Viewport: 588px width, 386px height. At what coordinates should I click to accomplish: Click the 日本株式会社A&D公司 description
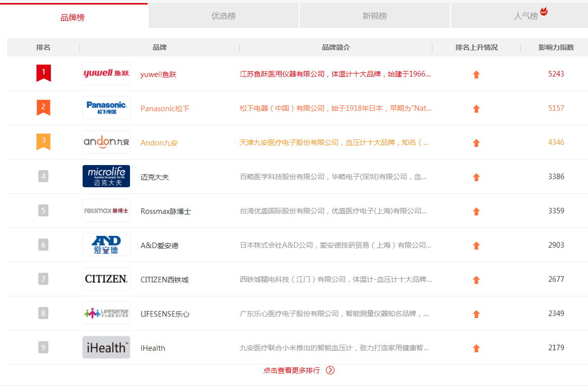pos(335,245)
